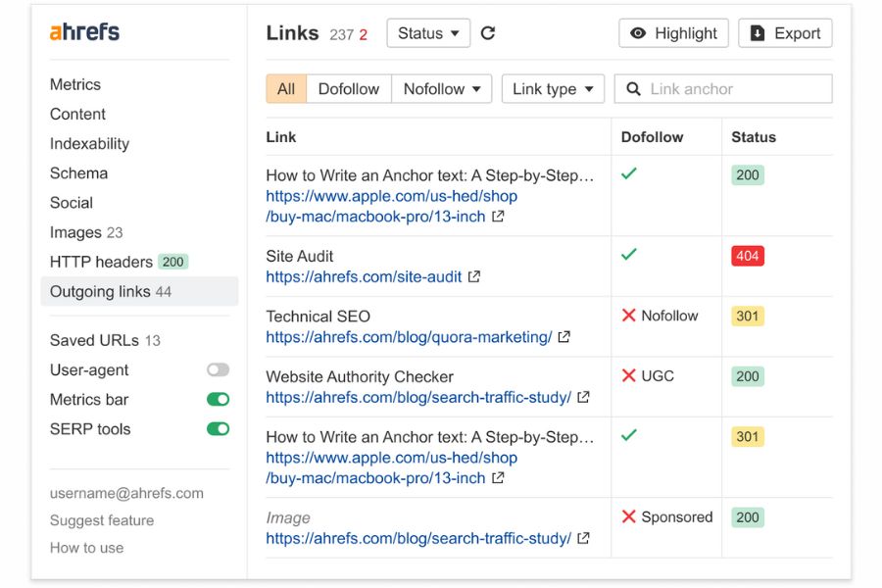
Task: Click the ahrefs logo
Action: point(84,32)
